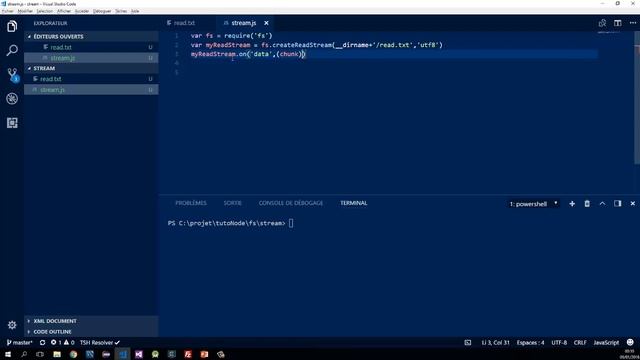
Task: Click TSH Resolver in the status bar
Action: coord(100,342)
